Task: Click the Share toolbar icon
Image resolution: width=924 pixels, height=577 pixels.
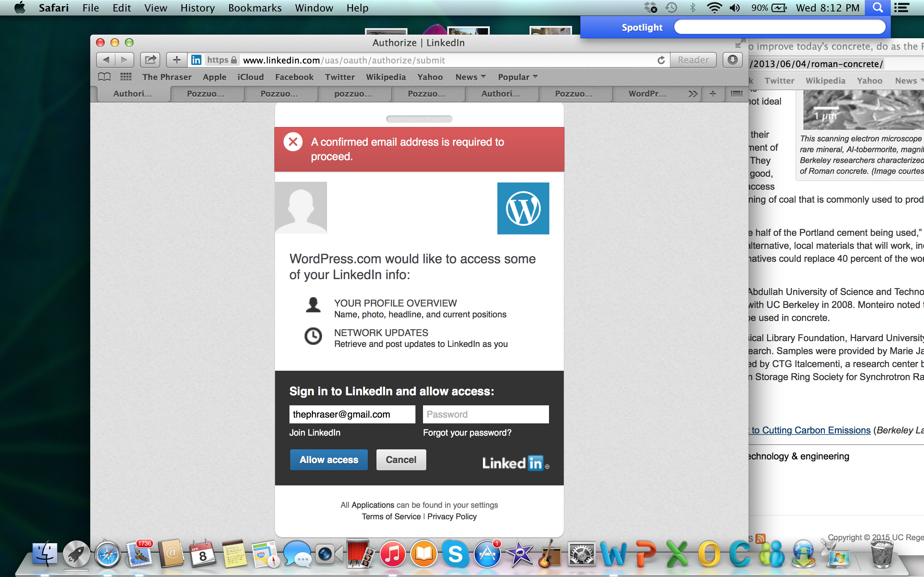Action: point(150,60)
